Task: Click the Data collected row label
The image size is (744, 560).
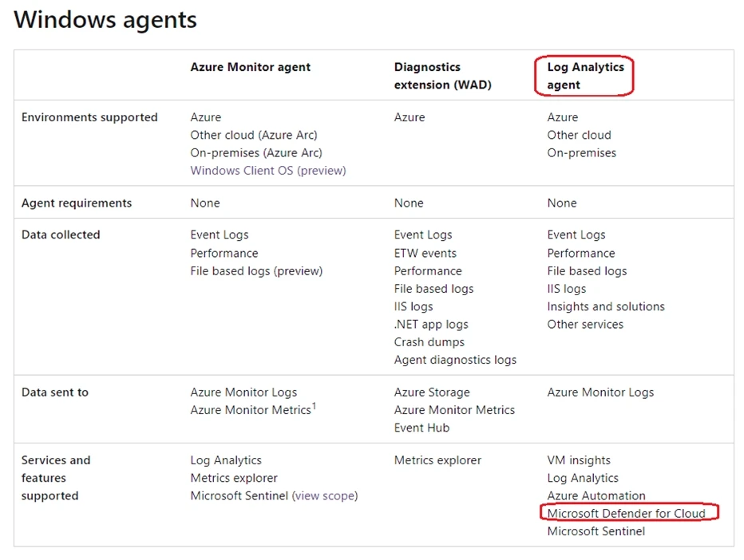Action: (61, 235)
